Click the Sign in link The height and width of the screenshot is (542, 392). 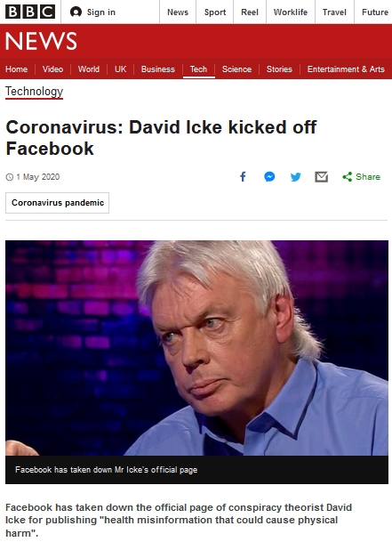point(101,12)
